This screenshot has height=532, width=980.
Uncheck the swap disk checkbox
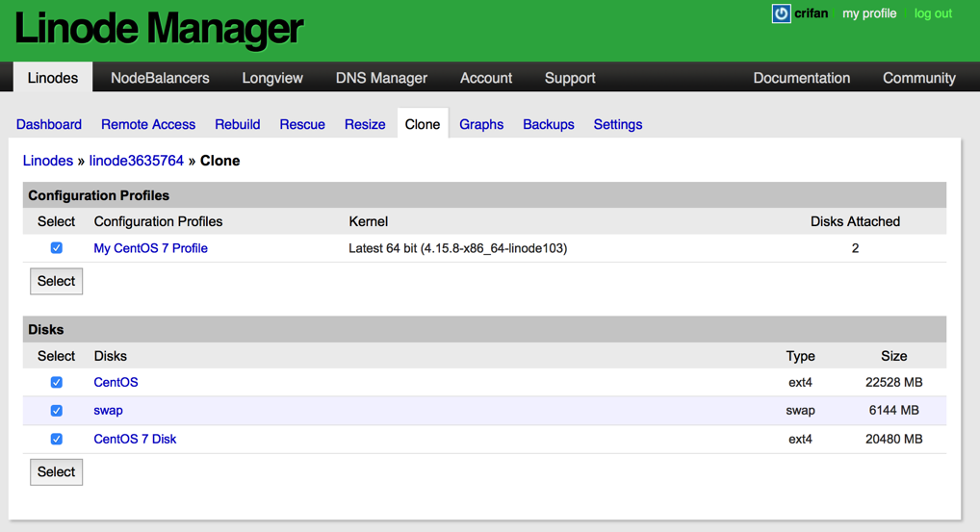(56, 410)
